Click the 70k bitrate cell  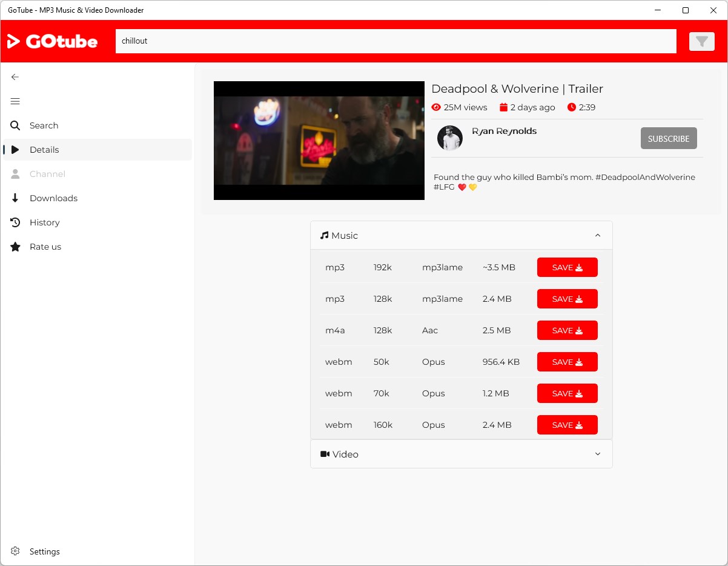[x=382, y=393]
